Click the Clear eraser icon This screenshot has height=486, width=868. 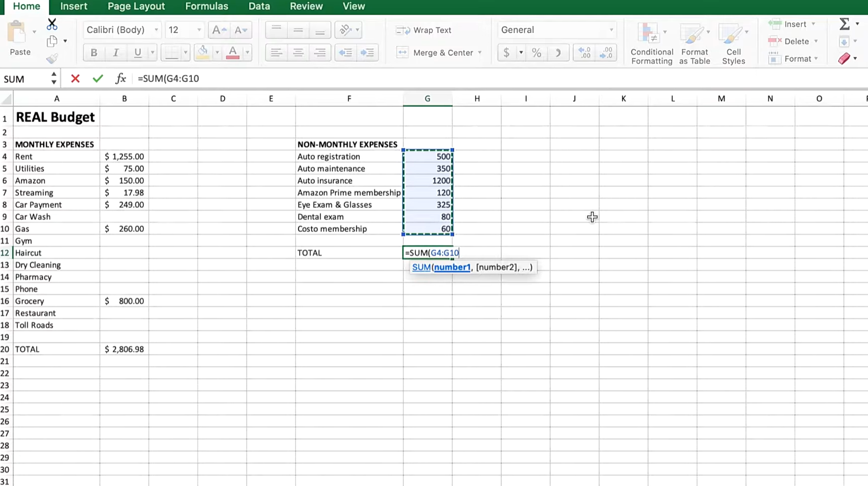click(844, 58)
